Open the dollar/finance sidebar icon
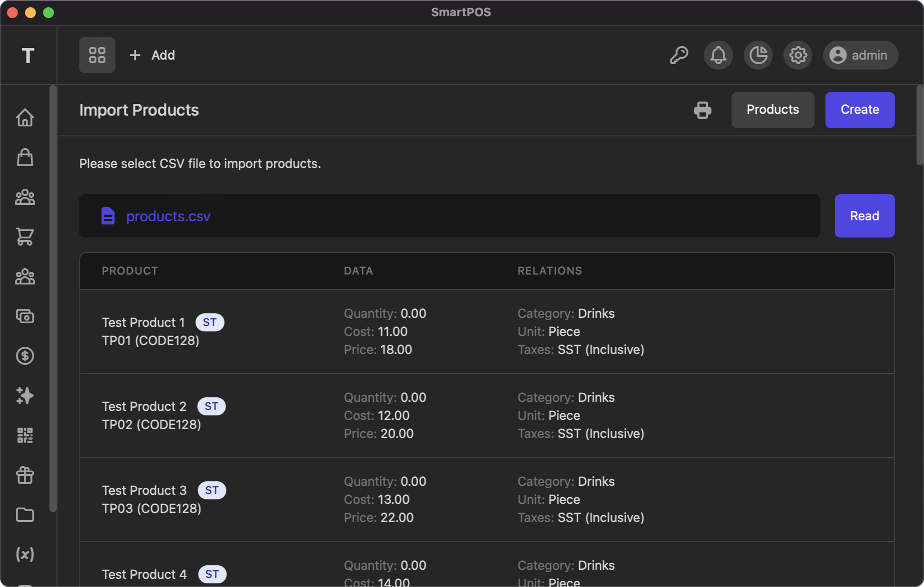Screen dimensions: 924x587 point(25,355)
